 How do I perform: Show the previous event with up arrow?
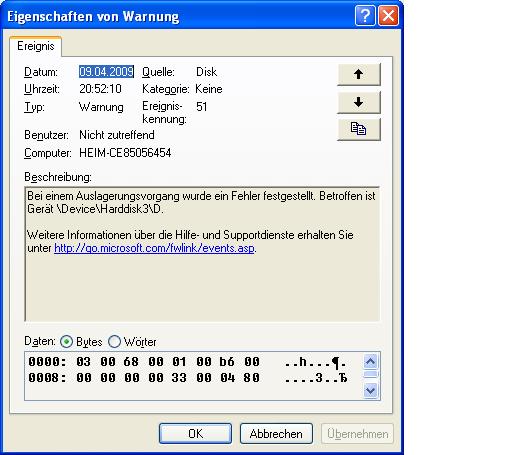click(x=359, y=74)
